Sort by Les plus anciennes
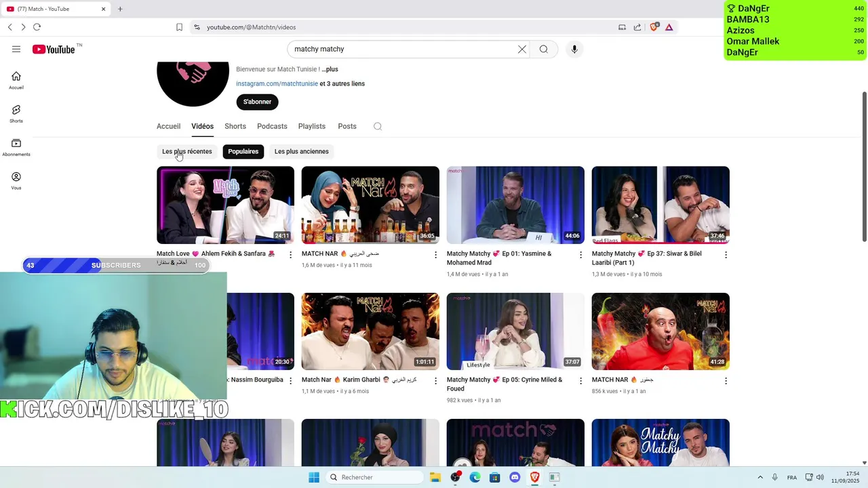Image resolution: width=868 pixels, height=488 pixels. 302,151
